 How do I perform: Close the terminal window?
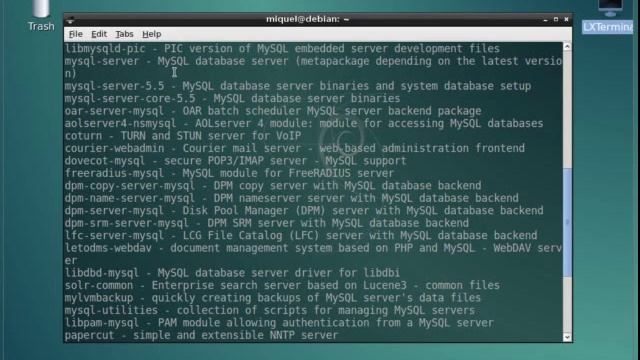click(566, 19)
